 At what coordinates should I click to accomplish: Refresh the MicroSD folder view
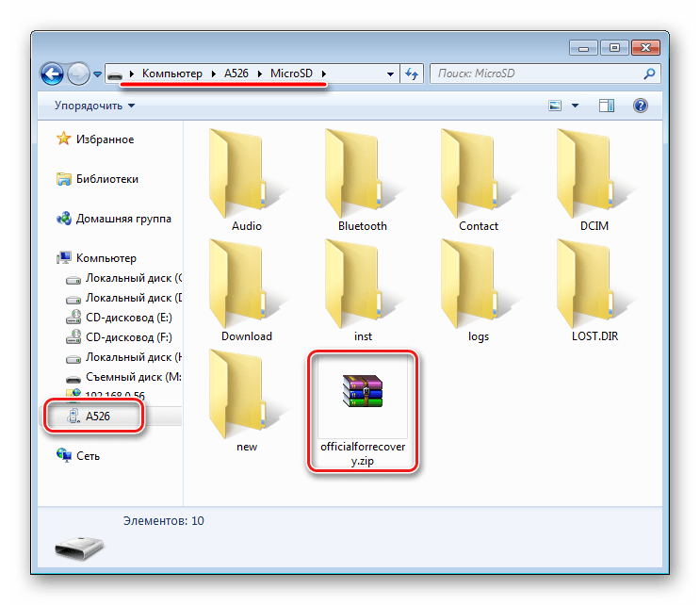pyautogui.click(x=411, y=74)
